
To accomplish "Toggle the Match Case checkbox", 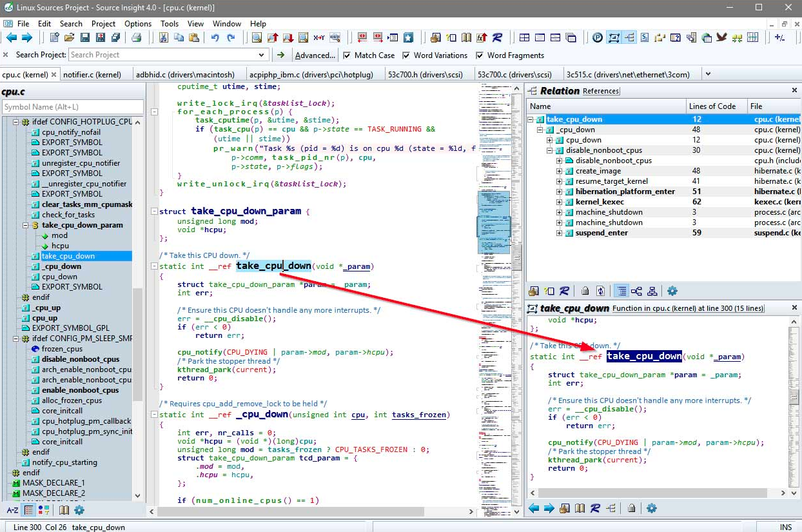I will pyautogui.click(x=347, y=55).
